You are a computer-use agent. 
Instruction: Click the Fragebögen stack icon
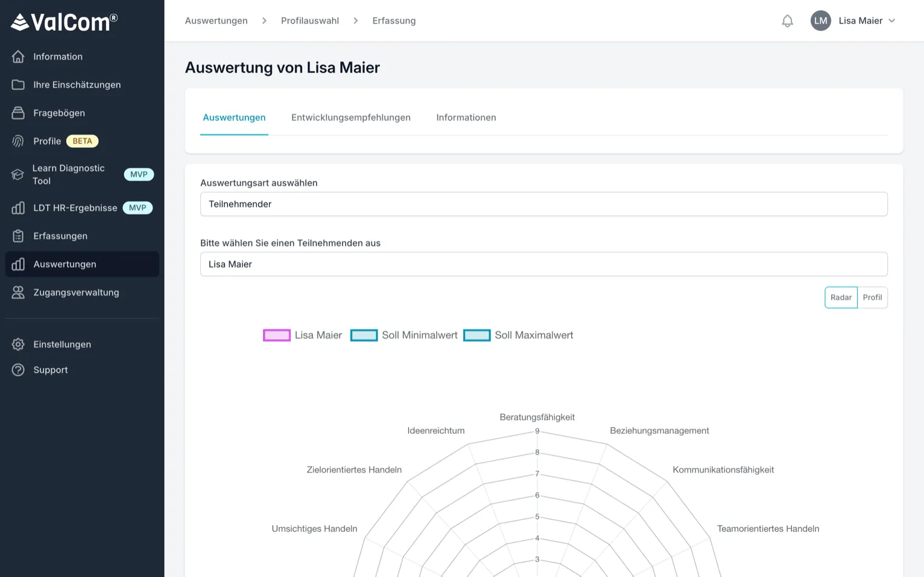click(18, 113)
